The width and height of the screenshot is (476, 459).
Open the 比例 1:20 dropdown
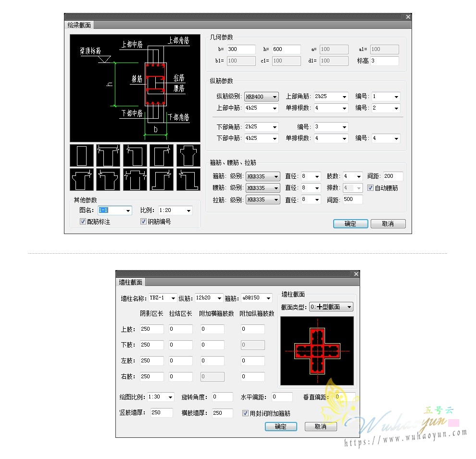[x=175, y=210]
